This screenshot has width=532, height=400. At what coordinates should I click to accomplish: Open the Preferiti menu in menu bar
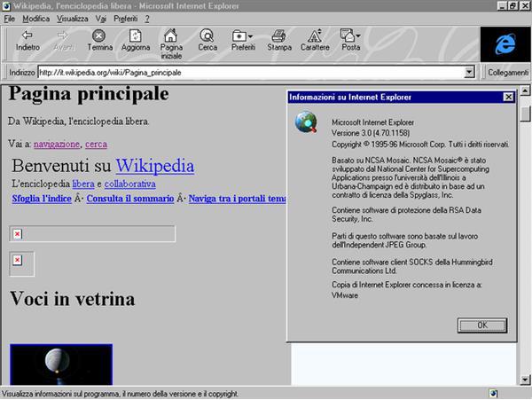point(126,19)
